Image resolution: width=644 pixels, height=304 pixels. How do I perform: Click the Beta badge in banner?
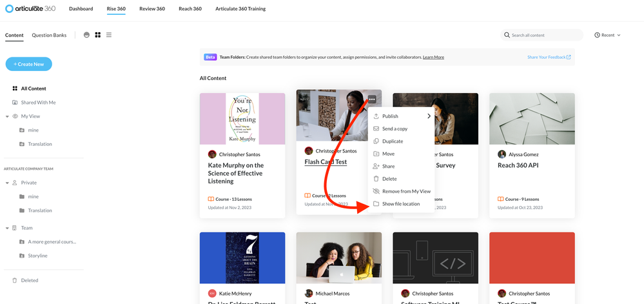(210, 57)
